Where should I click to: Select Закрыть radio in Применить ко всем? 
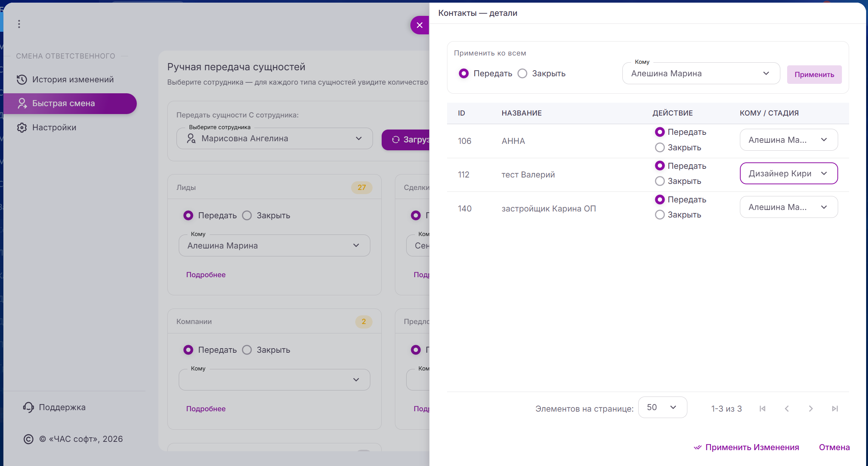tap(523, 73)
